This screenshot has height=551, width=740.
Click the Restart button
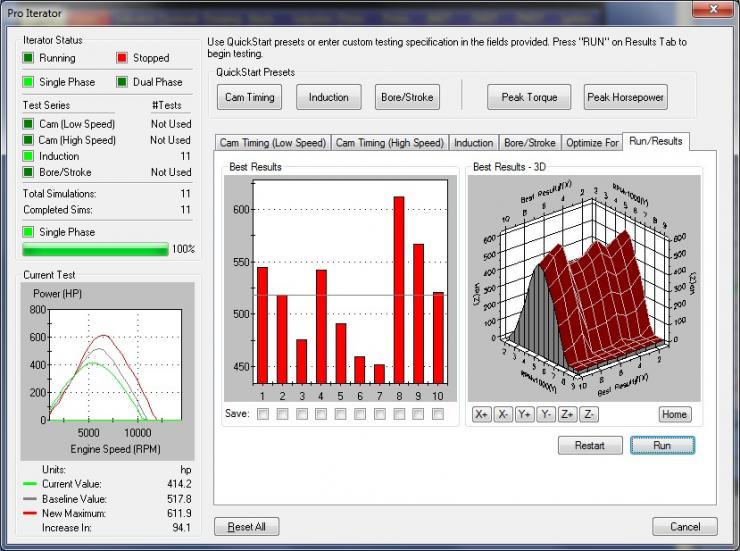click(590, 445)
